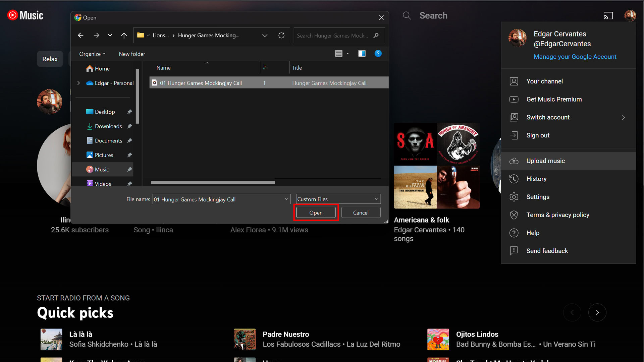Open file dialog help icon
The width and height of the screenshot is (644, 362).
pyautogui.click(x=378, y=54)
